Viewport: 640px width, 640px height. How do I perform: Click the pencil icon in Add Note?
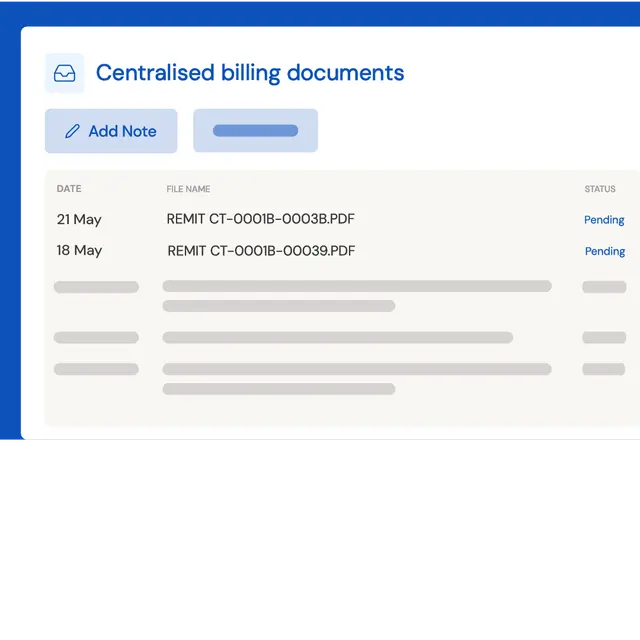click(x=72, y=131)
